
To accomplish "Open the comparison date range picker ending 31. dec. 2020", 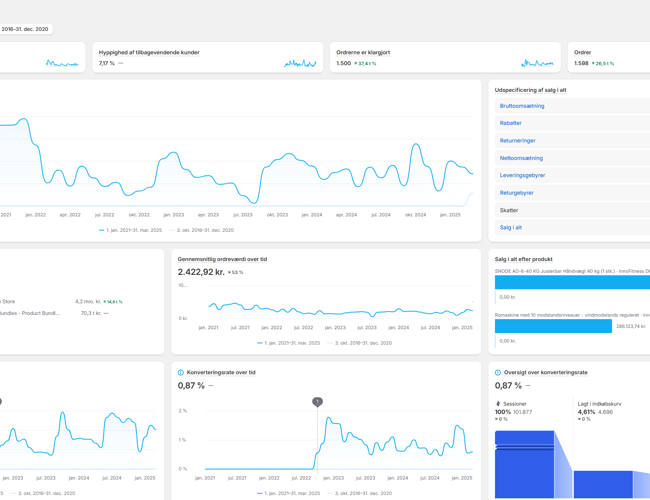I will (x=25, y=29).
